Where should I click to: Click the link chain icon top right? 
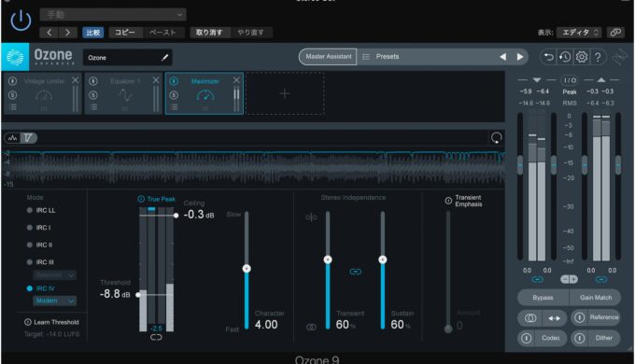(x=615, y=33)
